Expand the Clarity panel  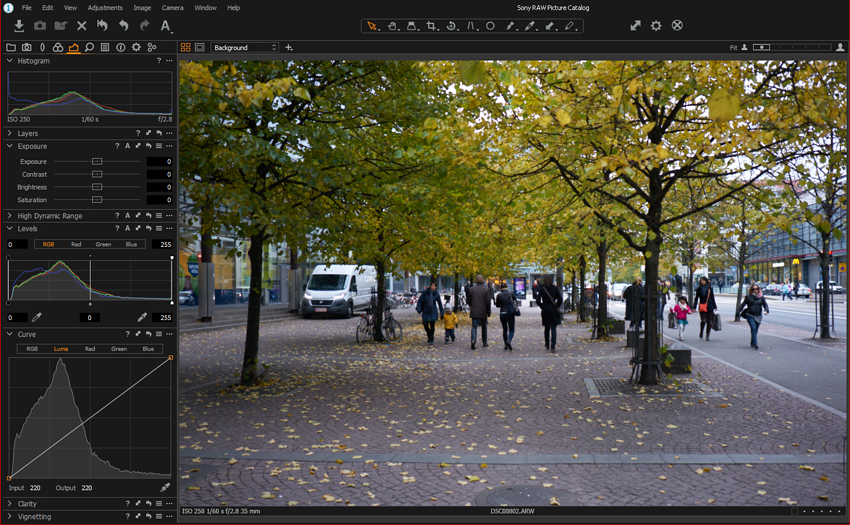pyautogui.click(x=10, y=503)
